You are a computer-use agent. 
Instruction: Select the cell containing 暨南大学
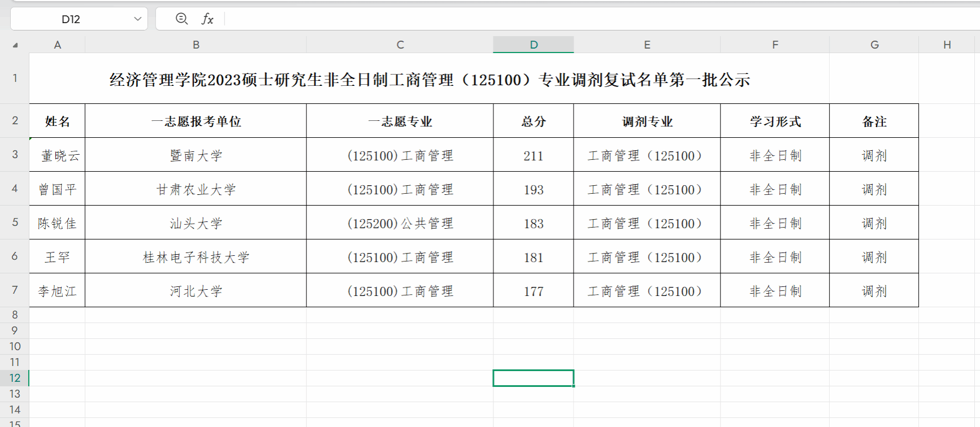click(x=196, y=155)
